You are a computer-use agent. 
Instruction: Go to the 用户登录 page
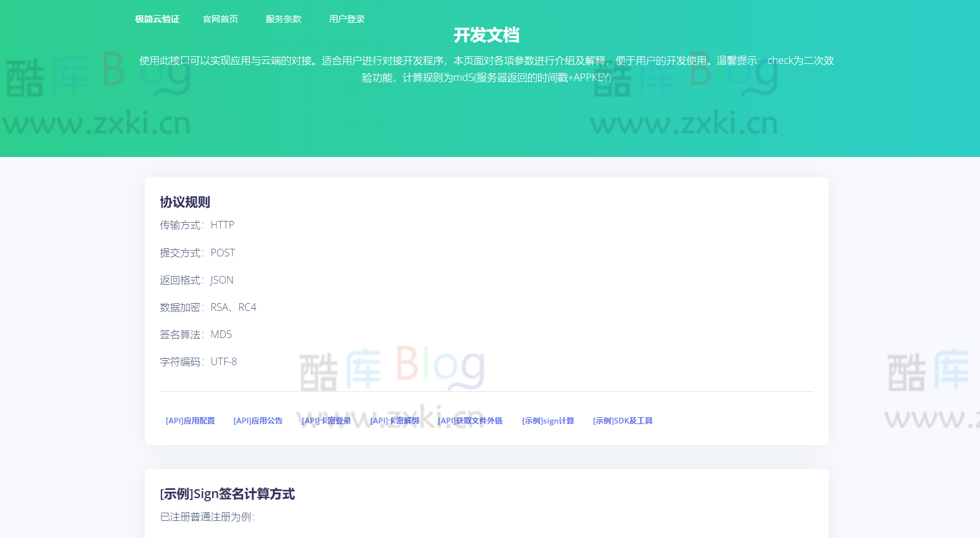coord(347,19)
